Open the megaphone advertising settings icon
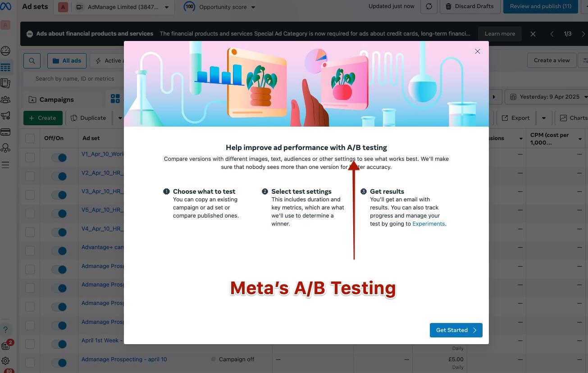 (5, 116)
